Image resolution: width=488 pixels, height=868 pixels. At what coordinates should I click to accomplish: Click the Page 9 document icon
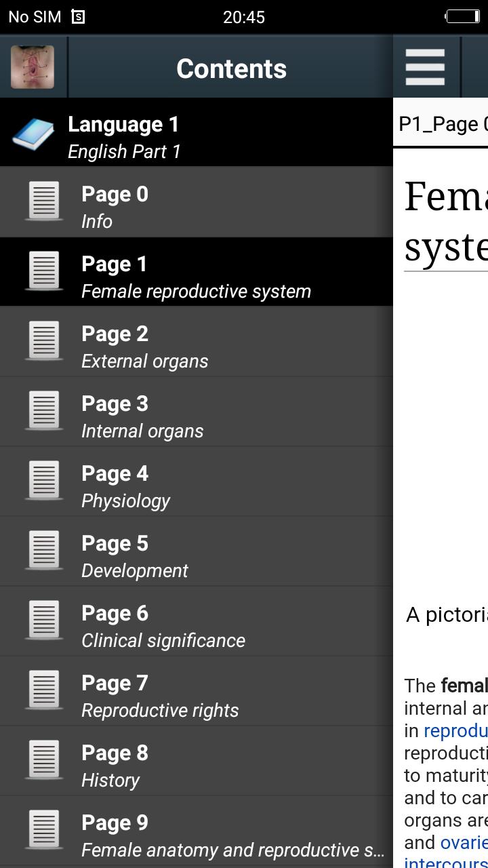click(x=44, y=830)
